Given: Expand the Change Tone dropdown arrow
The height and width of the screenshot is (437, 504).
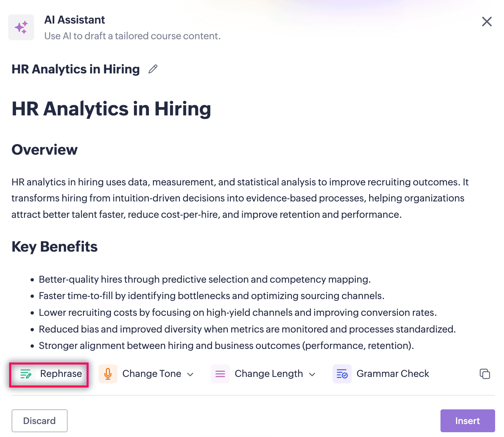Looking at the screenshot, I should click(191, 374).
